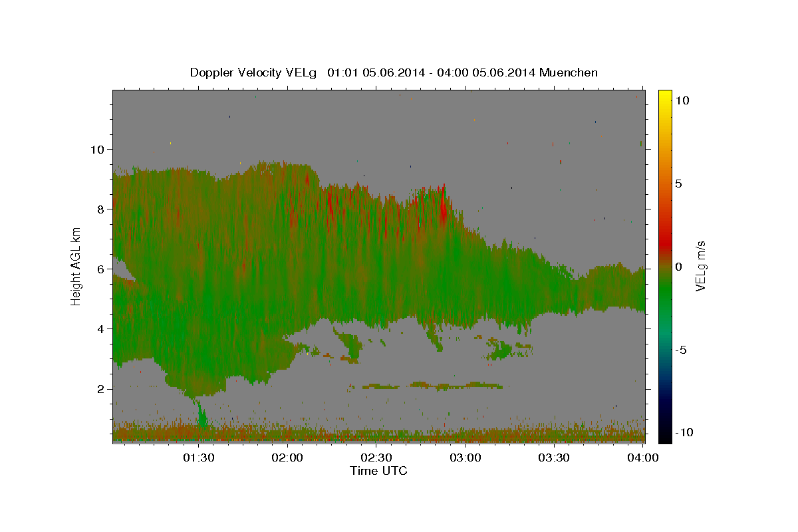Click the height axis label '10'
Image resolution: width=798 pixels, height=532 pixels.
tap(96, 149)
